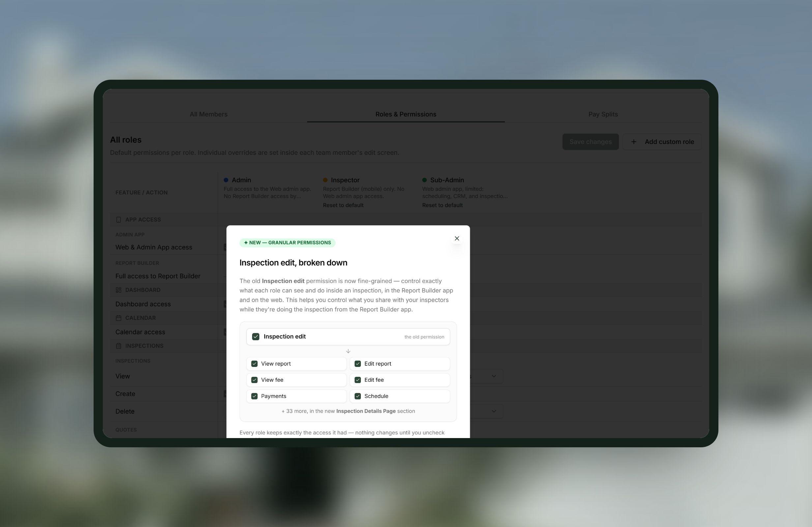Click the Add custom role button
Image resolution: width=812 pixels, height=527 pixels.
coord(662,142)
